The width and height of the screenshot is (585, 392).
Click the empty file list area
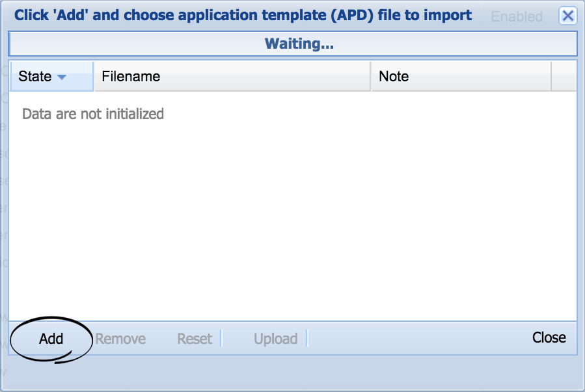pos(293,215)
